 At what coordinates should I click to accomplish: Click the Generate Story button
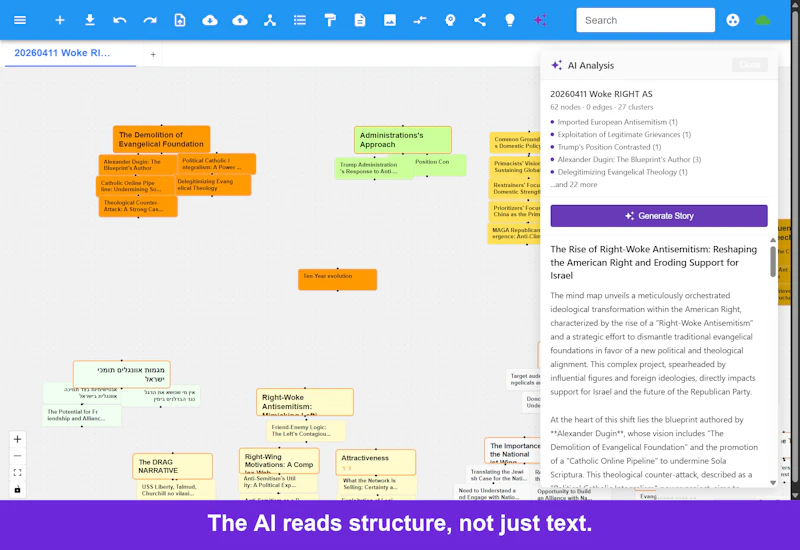[659, 216]
